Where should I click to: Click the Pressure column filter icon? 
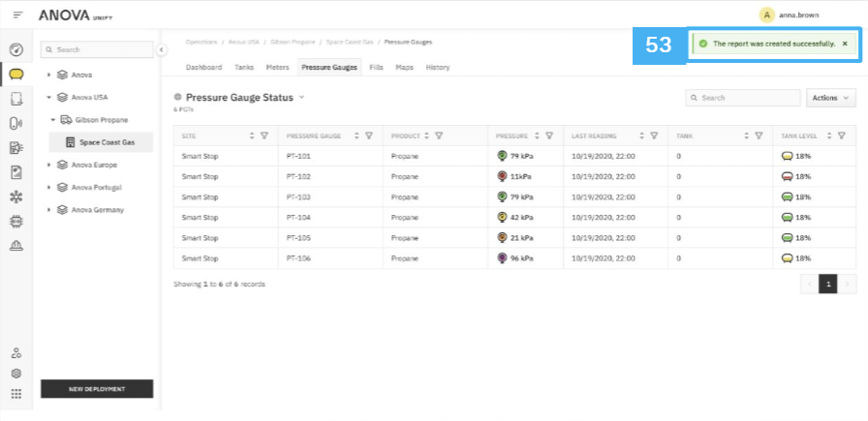(549, 135)
